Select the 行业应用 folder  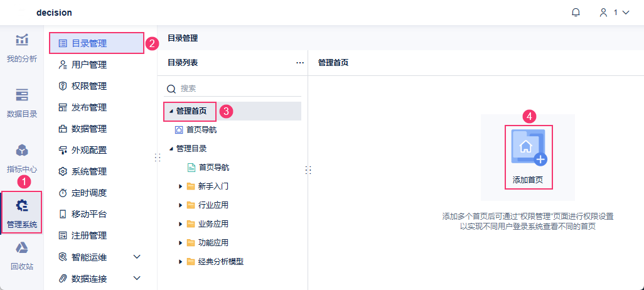pos(213,205)
